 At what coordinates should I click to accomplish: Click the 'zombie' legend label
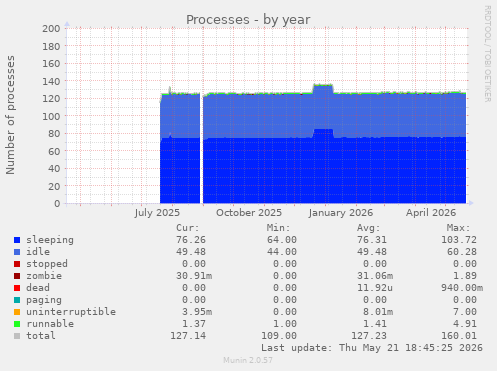click(x=44, y=276)
